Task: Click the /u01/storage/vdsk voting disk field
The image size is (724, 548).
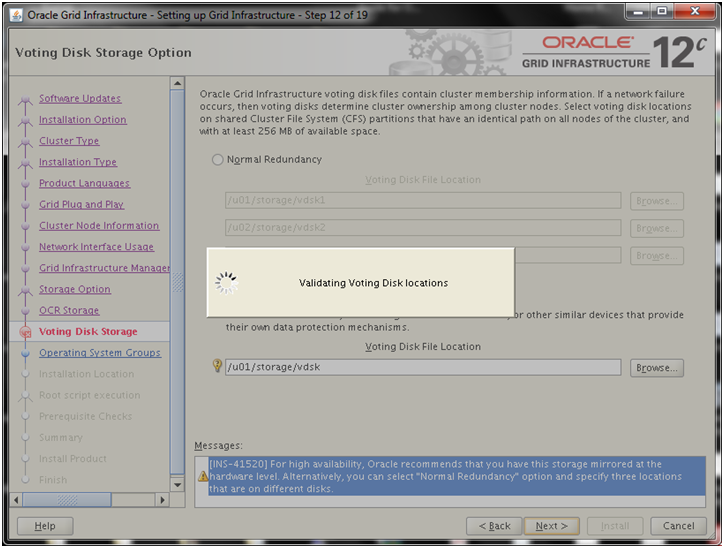Action: point(423,367)
